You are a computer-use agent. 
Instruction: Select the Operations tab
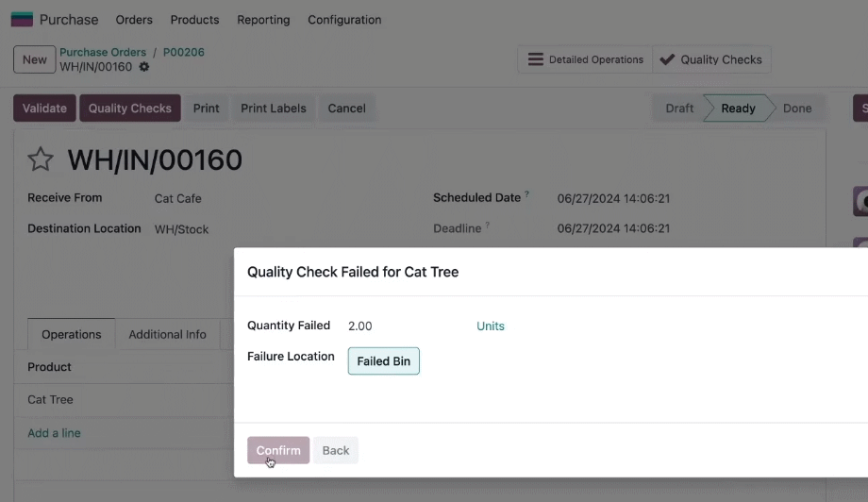(72, 334)
